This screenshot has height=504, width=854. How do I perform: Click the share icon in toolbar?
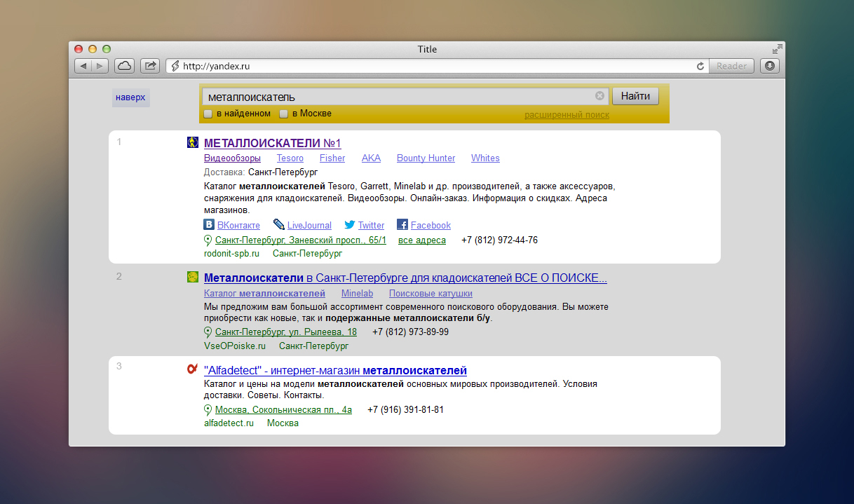click(150, 66)
